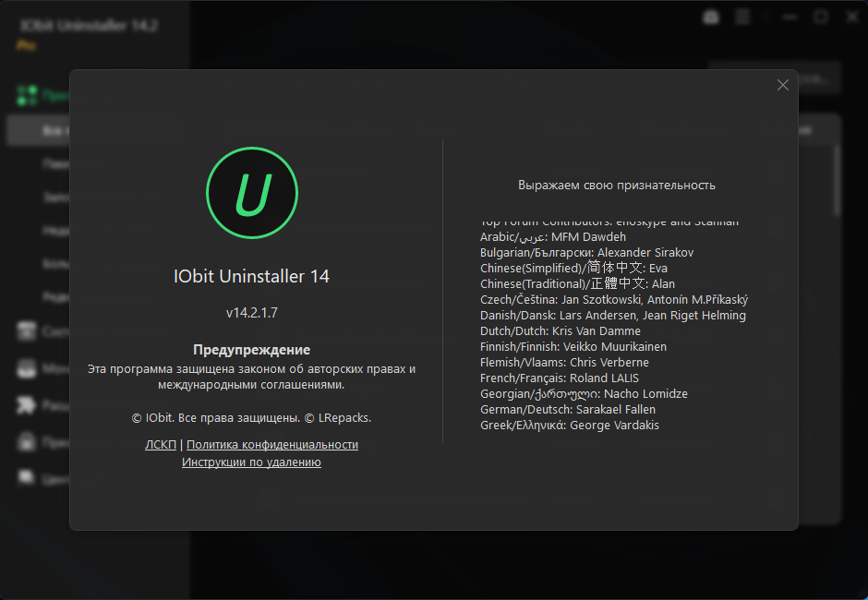Image resolution: width=868 pixels, height=600 pixels.
Task: Click the green IObit Uninstaller U logo
Action: pos(252,193)
